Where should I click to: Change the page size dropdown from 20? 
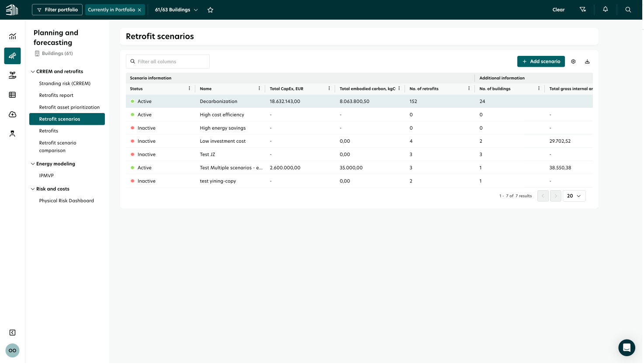pos(574,196)
